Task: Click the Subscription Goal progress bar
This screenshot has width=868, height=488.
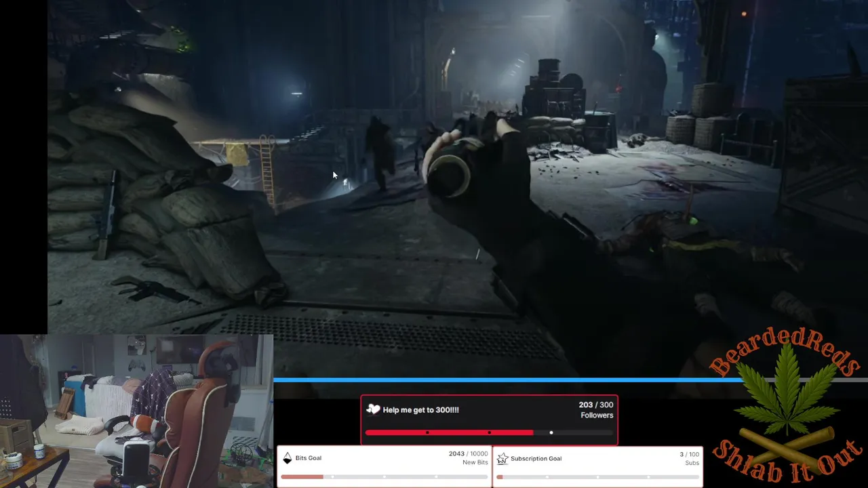Action: pos(597,476)
